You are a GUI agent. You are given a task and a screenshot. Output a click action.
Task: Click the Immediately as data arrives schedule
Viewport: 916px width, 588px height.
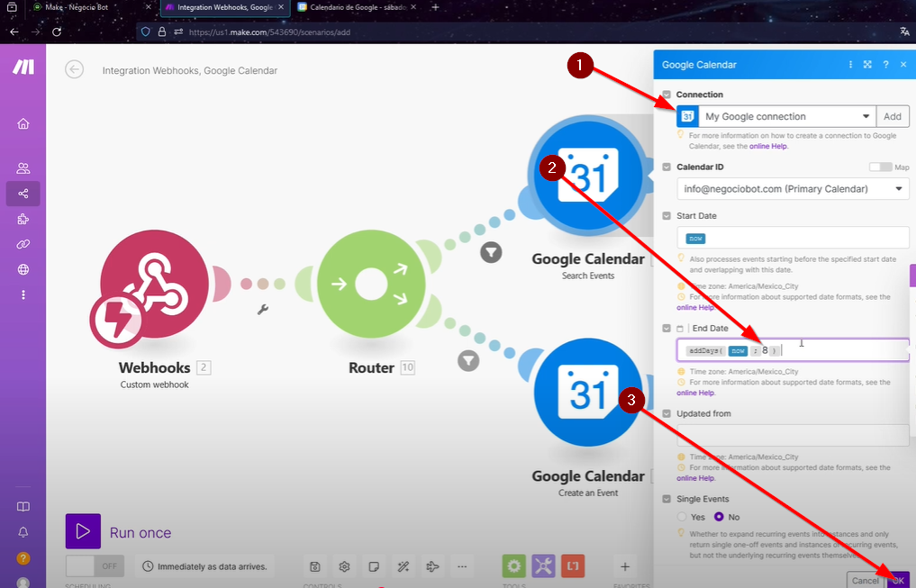point(205,566)
